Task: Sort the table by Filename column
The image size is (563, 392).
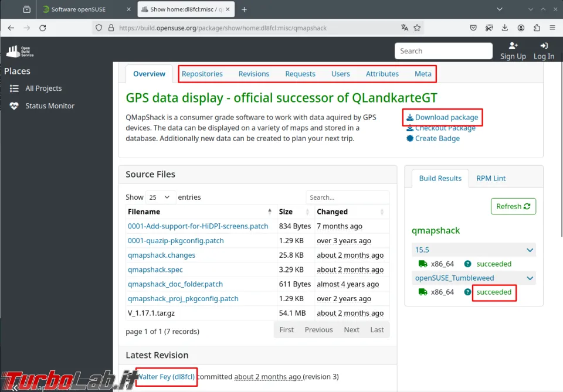Action: tap(201, 212)
